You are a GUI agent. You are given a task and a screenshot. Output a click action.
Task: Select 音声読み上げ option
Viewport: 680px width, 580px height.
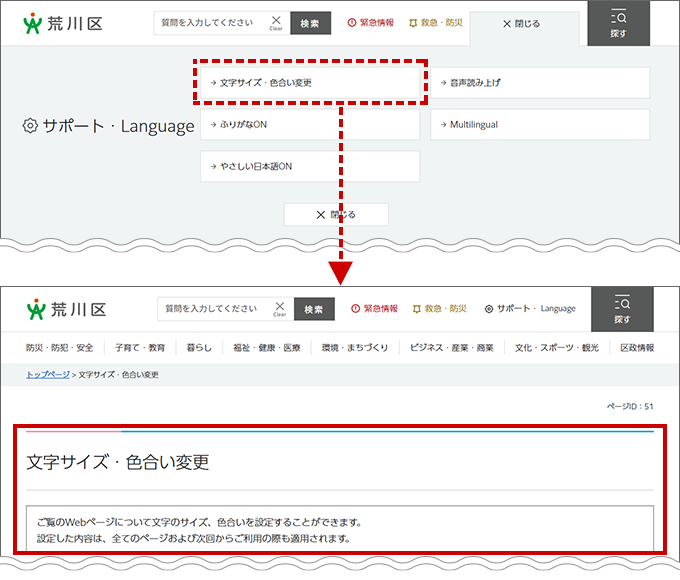pos(540,82)
